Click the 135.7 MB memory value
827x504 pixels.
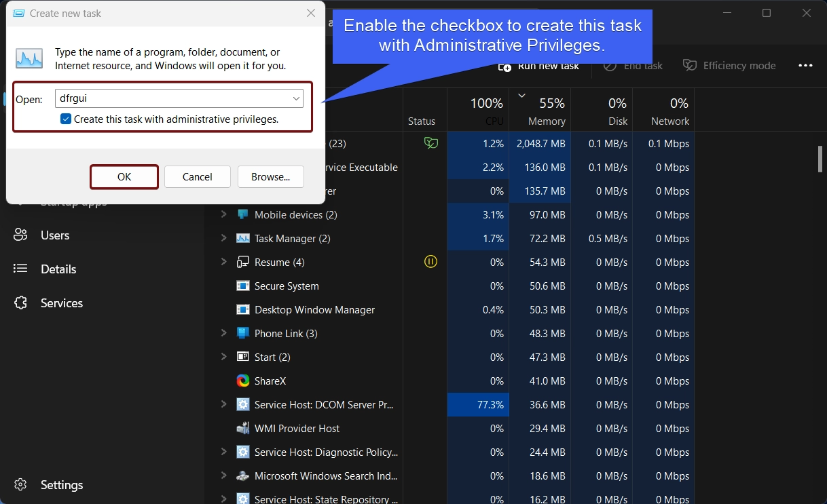[x=545, y=191]
